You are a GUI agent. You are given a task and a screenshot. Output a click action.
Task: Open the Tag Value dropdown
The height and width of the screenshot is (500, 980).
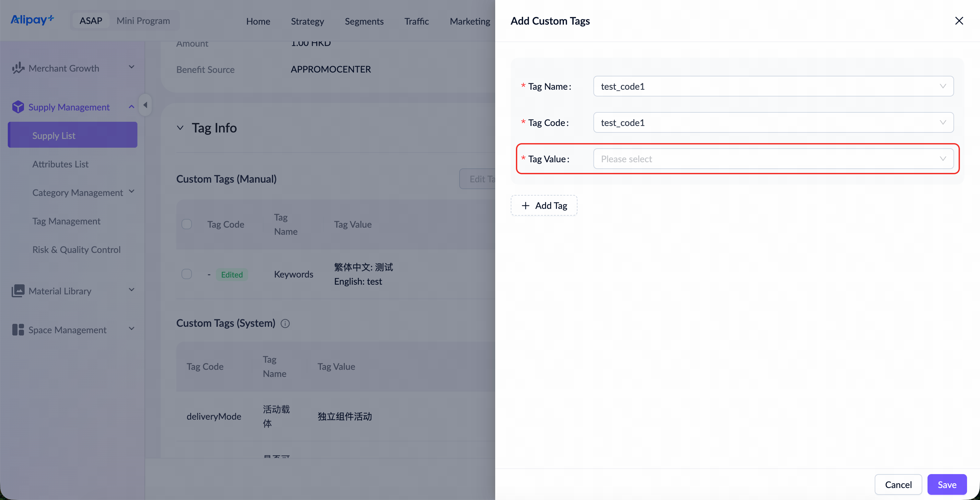[x=774, y=159]
